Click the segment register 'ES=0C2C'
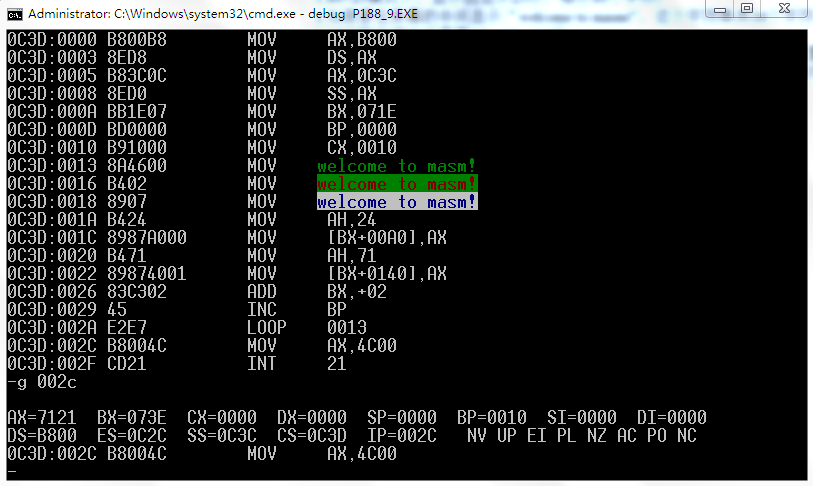This screenshot has height=486, width=813. point(132,436)
